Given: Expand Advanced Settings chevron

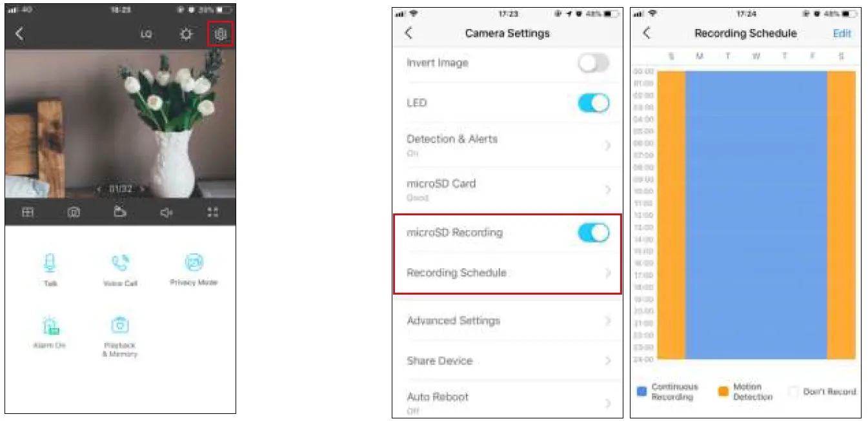Looking at the screenshot, I should pyautogui.click(x=607, y=320).
